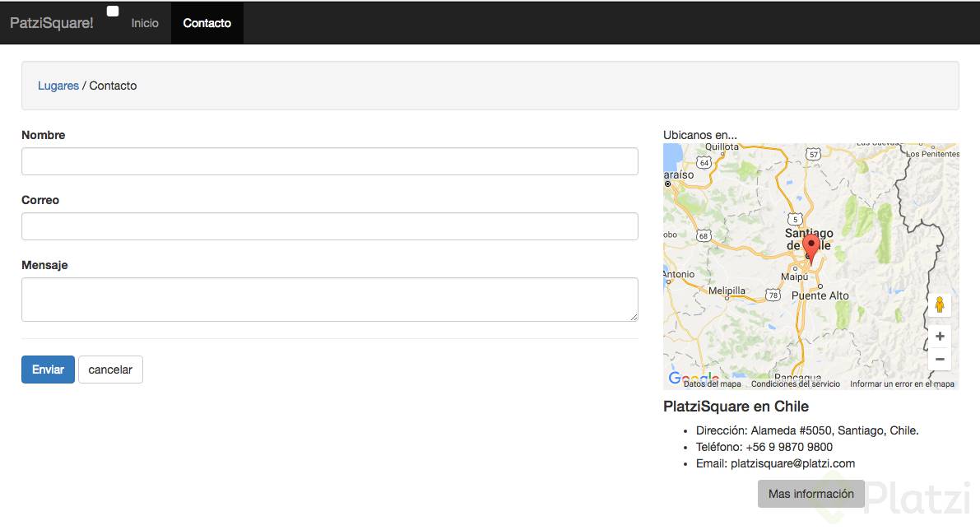Select the Contacto navigation tab
The image size is (980, 530).
tap(207, 23)
